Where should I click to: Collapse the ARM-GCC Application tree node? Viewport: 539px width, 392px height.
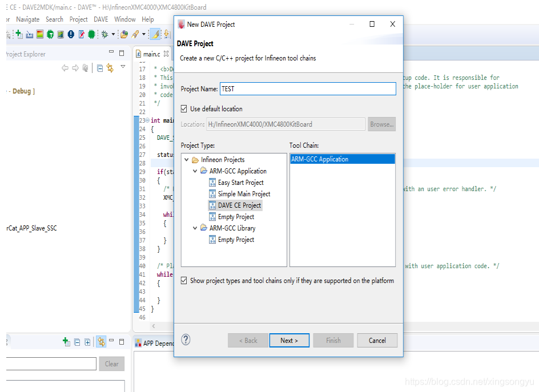[x=195, y=171]
